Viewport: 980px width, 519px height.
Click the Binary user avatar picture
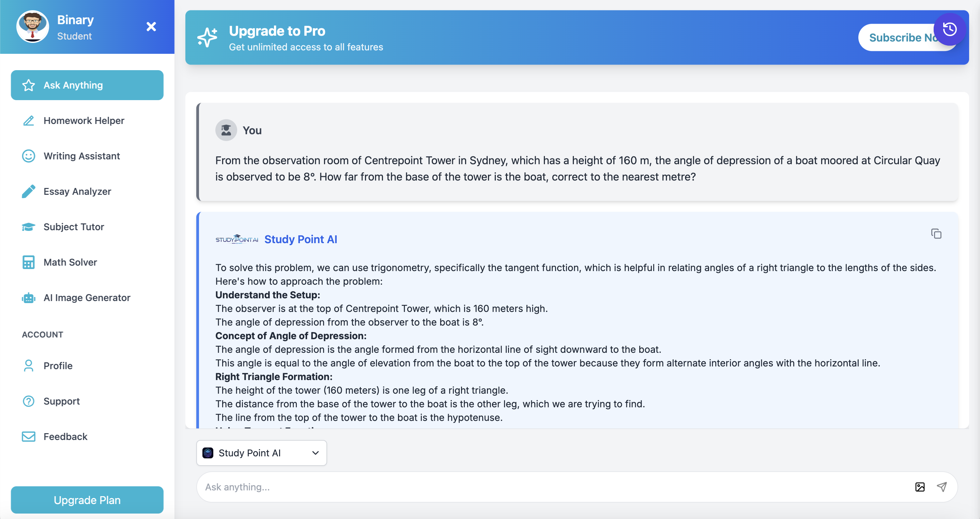click(x=33, y=27)
